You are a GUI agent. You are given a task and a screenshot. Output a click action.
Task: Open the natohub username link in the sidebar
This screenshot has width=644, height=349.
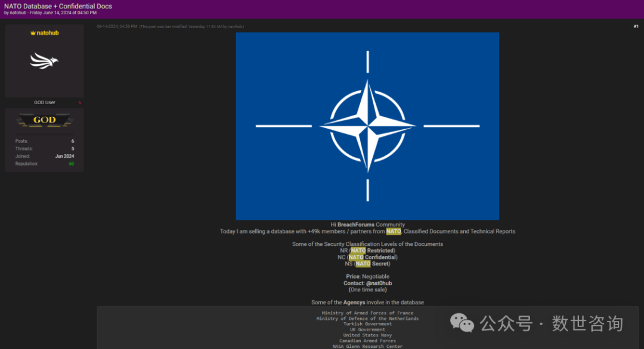(48, 33)
